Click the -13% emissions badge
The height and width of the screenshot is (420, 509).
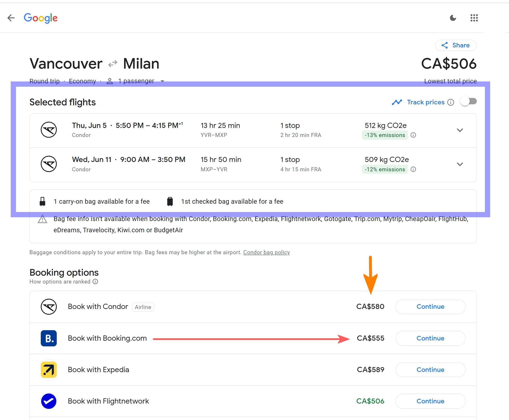pos(385,135)
